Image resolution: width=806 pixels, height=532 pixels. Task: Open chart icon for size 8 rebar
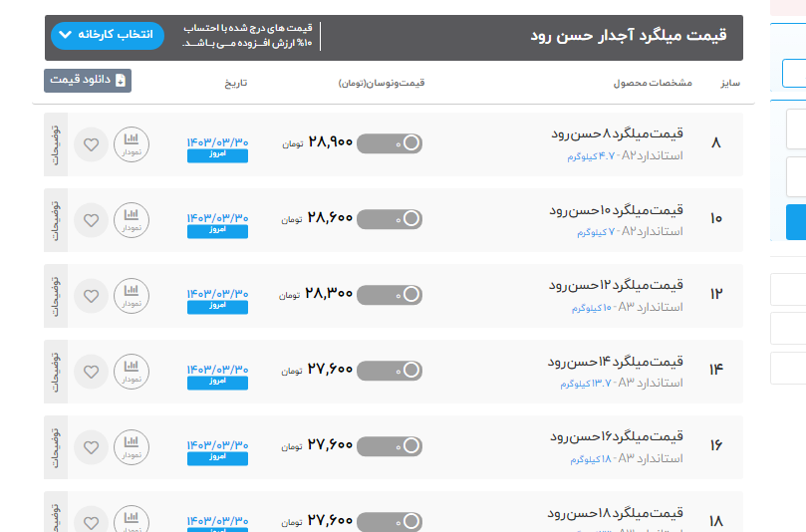(131, 144)
